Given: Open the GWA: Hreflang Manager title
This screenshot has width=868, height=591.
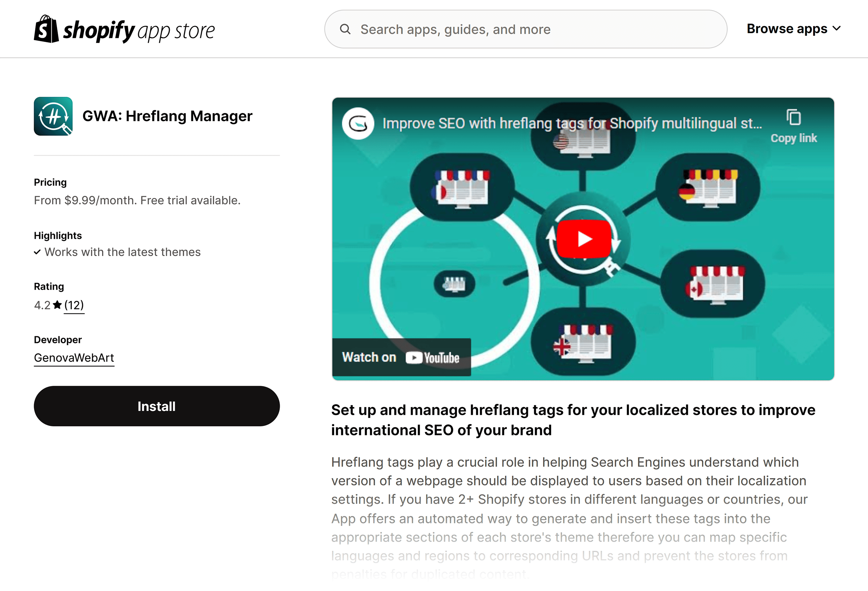Looking at the screenshot, I should point(167,116).
